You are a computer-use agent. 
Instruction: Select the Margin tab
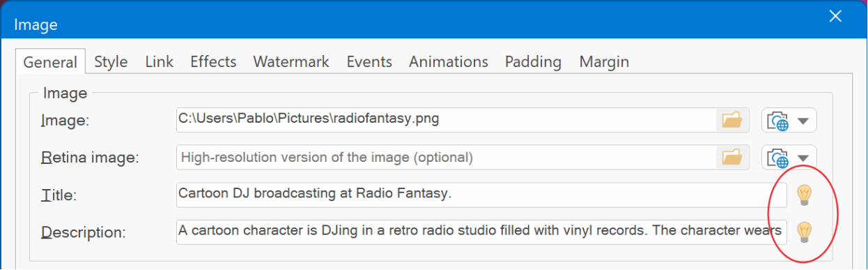coord(604,61)
